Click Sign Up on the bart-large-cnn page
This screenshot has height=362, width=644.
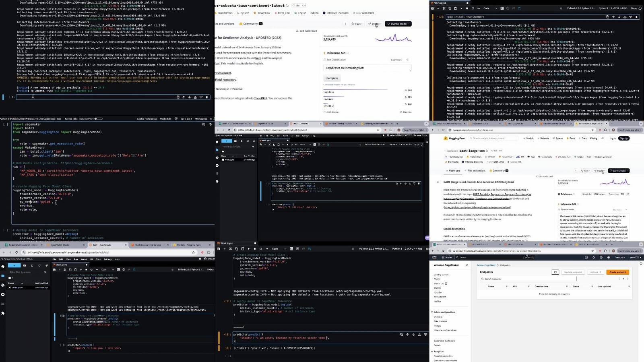pos(624,138)
